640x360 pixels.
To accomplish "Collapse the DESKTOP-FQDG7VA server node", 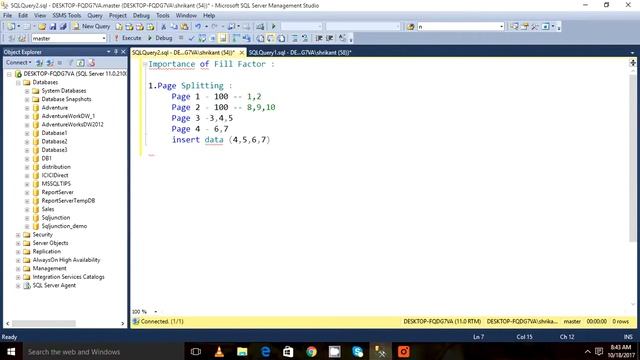I will (x=9, y=74).
